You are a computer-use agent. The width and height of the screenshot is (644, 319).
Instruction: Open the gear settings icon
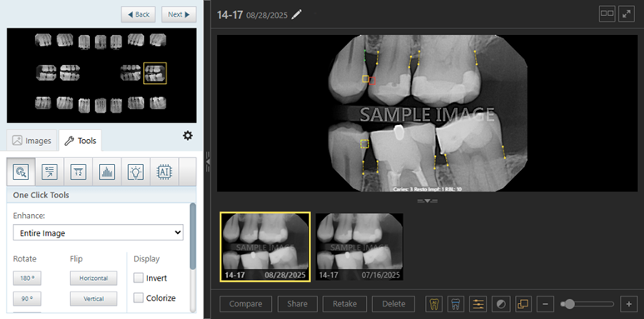pyautogui.click(x=188, y=136)
